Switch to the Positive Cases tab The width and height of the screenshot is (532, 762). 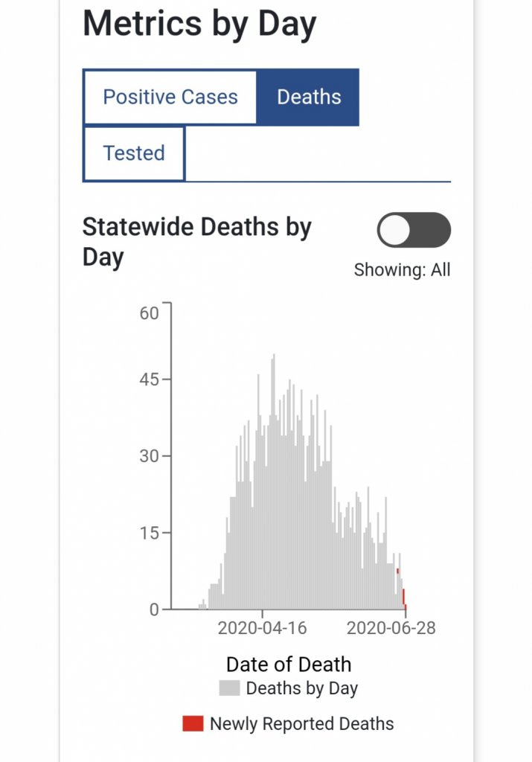pos(170,97)
